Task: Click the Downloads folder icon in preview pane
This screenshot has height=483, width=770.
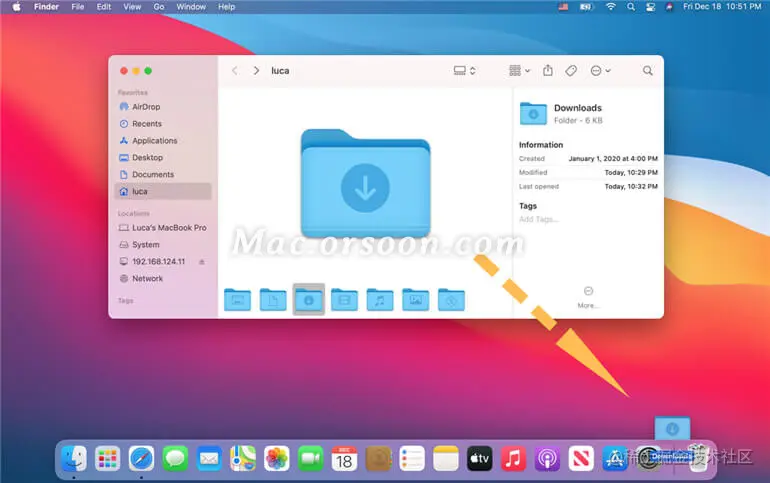Action: 533,113
